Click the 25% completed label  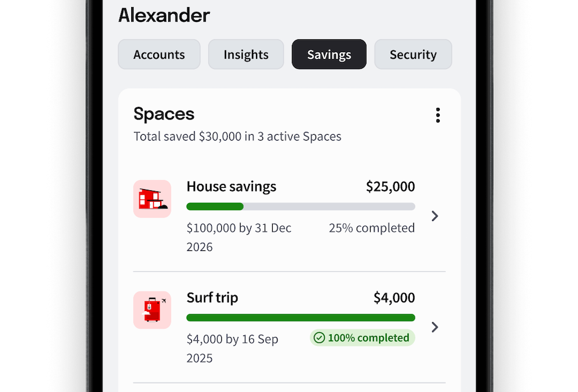coord(372,228)
